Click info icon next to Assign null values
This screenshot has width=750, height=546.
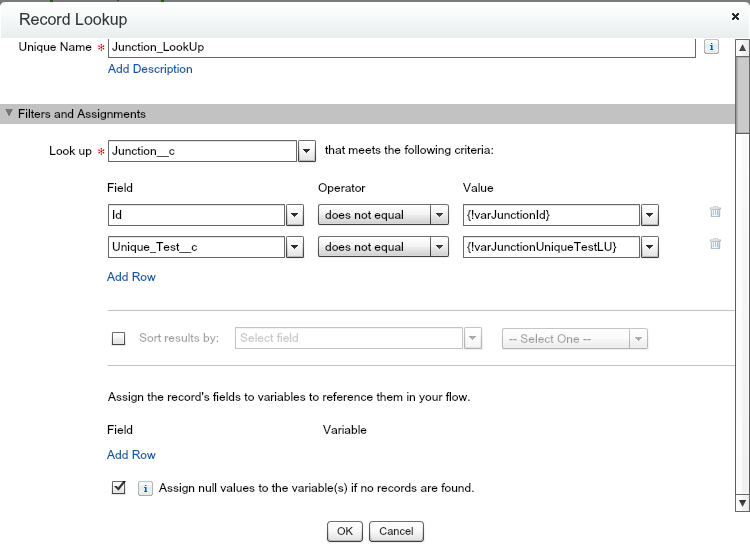point(144,489)
